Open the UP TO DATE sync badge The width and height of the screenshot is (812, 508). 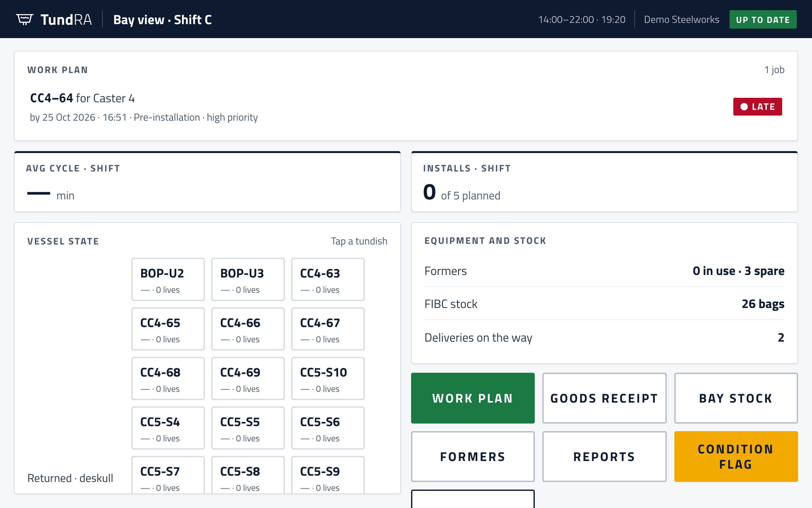[763, 19]
